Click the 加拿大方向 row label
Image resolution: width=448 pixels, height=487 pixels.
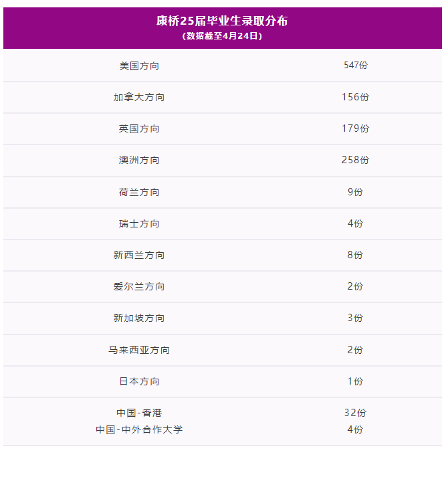(139, 97)
